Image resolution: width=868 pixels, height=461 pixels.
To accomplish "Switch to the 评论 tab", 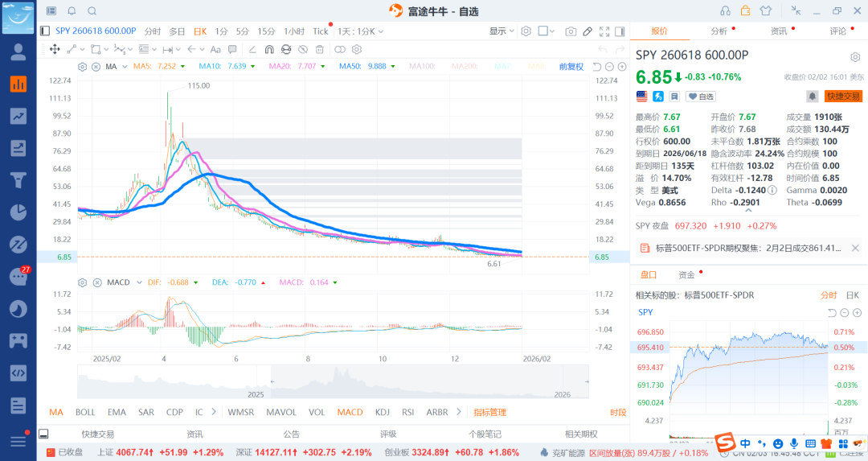I will click(x=838, y=31).
